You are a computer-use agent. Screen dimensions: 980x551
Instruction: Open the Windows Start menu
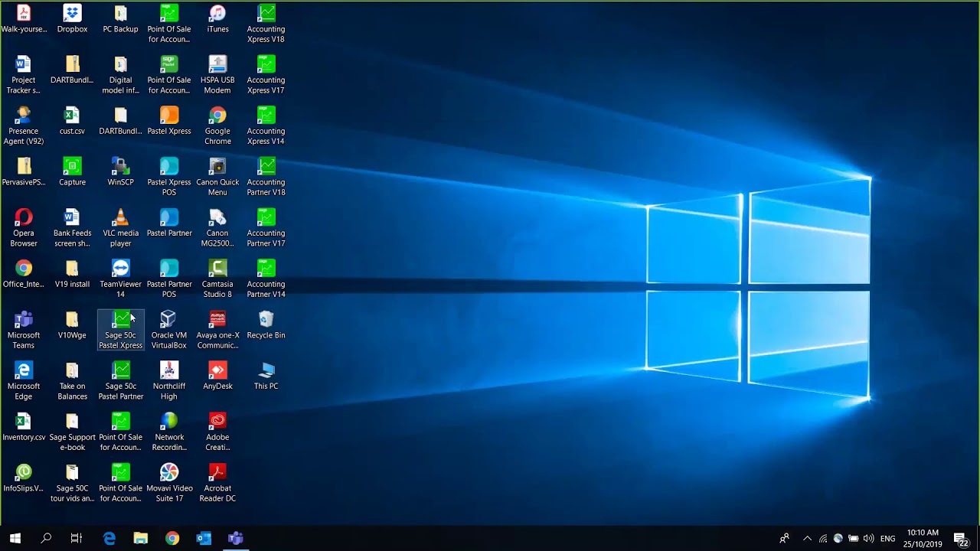[15, 538]
